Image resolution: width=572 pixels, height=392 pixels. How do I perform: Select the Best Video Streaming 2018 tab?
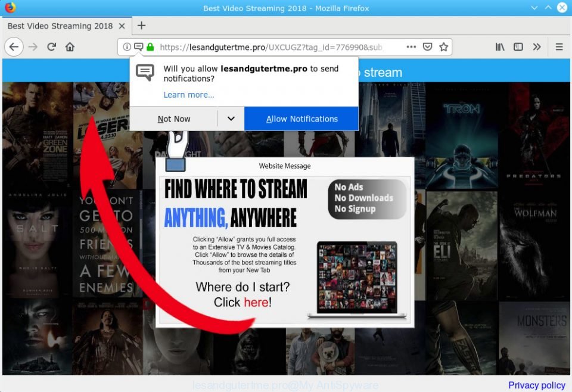click(x=66, y=26)
